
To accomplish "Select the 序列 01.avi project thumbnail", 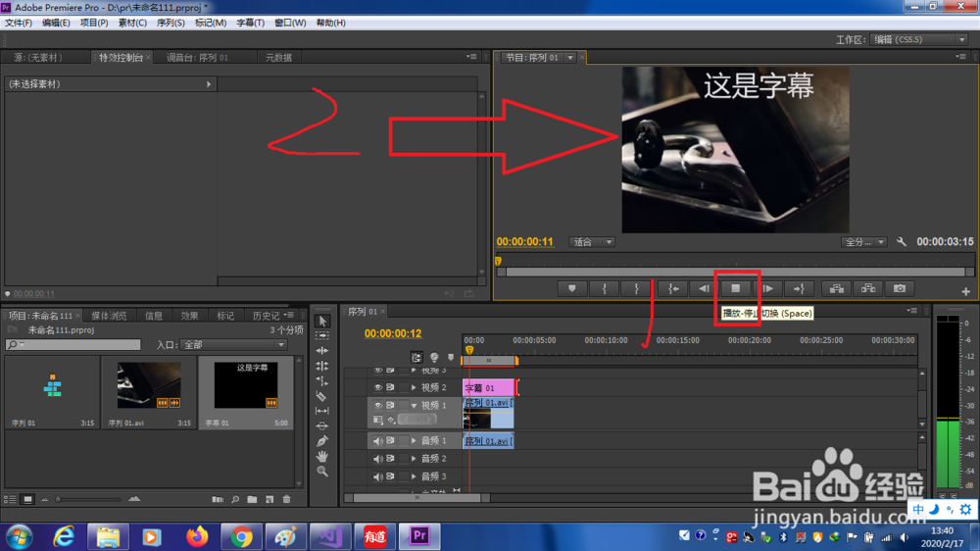I will tap(149, 384).
